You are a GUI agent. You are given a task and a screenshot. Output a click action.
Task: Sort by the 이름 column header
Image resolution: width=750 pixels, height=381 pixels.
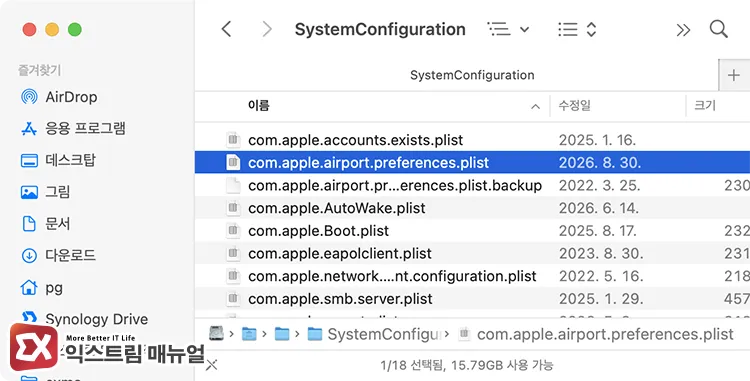coord(259,105)
